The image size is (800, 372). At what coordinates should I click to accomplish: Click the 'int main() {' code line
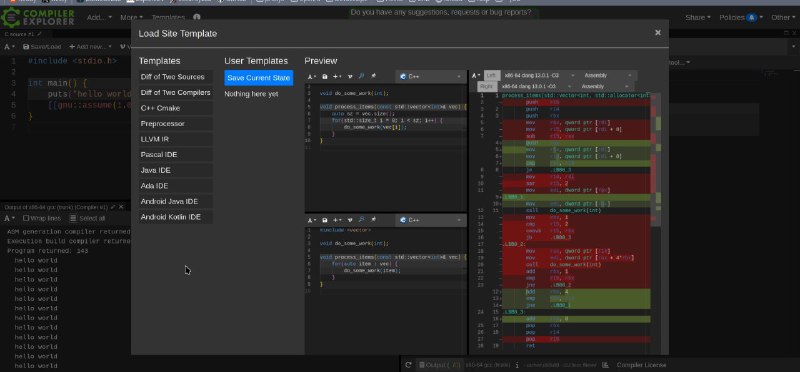coord(58,83)
